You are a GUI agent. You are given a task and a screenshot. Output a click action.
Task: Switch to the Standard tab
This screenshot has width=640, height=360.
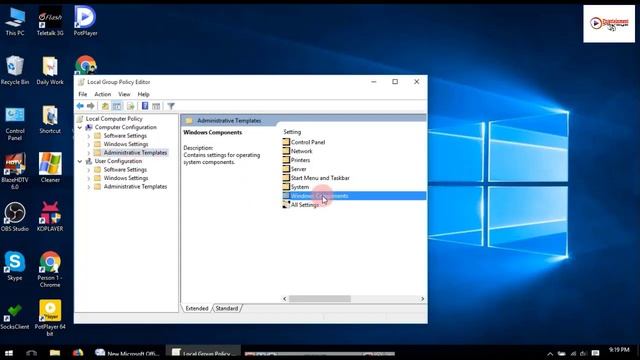point(227,309)
